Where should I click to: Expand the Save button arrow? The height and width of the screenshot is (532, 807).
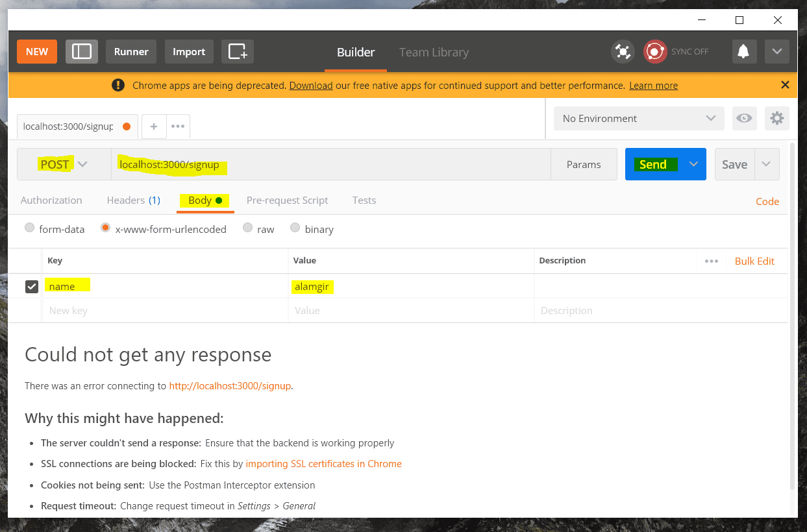point(767,164)
